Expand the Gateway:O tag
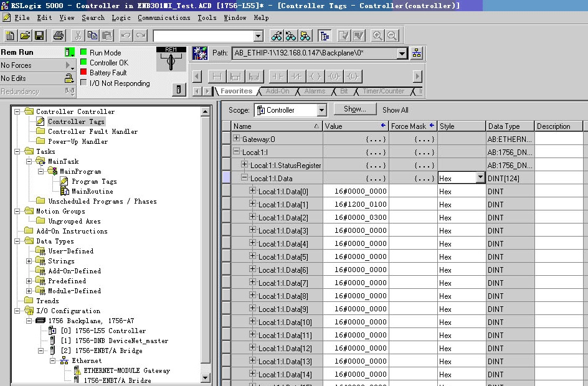Screen dimensions: 588x386 [237, 139]
